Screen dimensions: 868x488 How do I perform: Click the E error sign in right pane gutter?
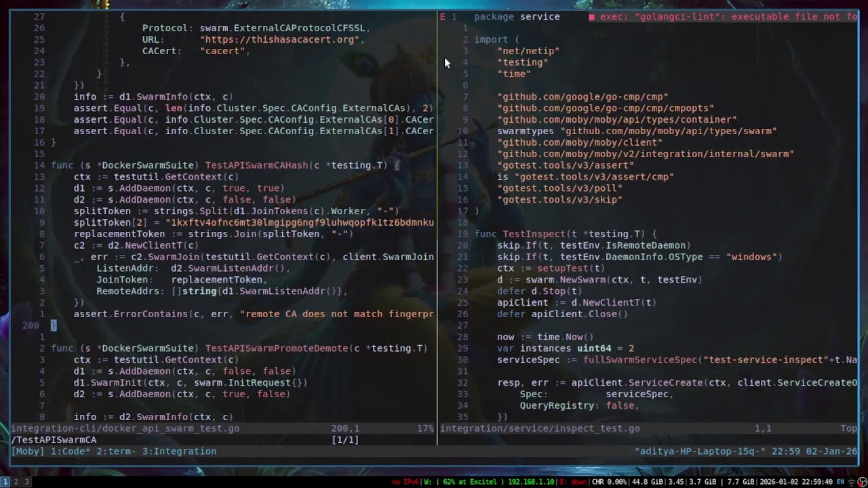[443, 17]
